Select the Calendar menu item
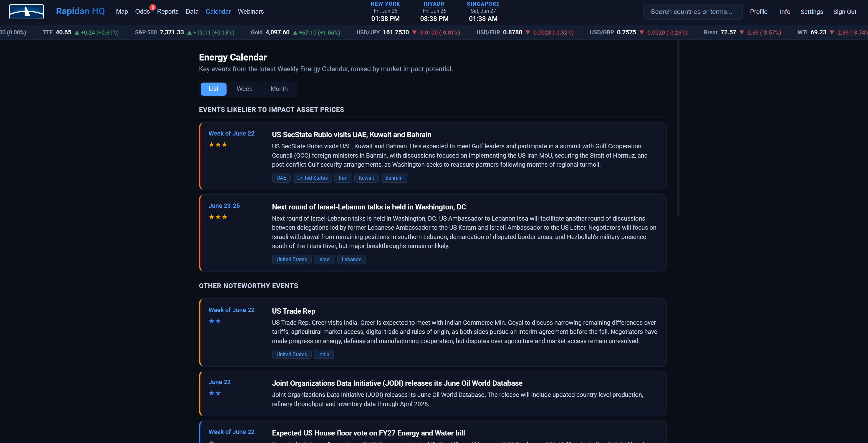868x443 pixels. pyautogui.click(x=218, y=11)
